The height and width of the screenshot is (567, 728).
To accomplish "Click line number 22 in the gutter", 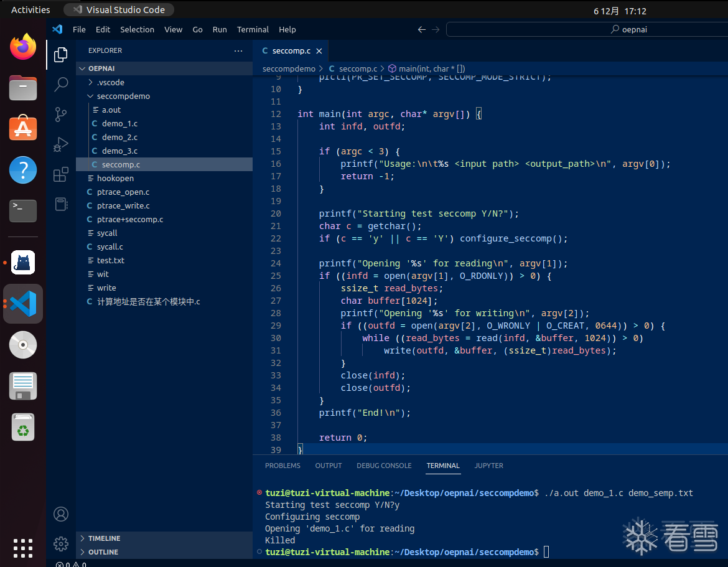I will [x=276, y=239].
